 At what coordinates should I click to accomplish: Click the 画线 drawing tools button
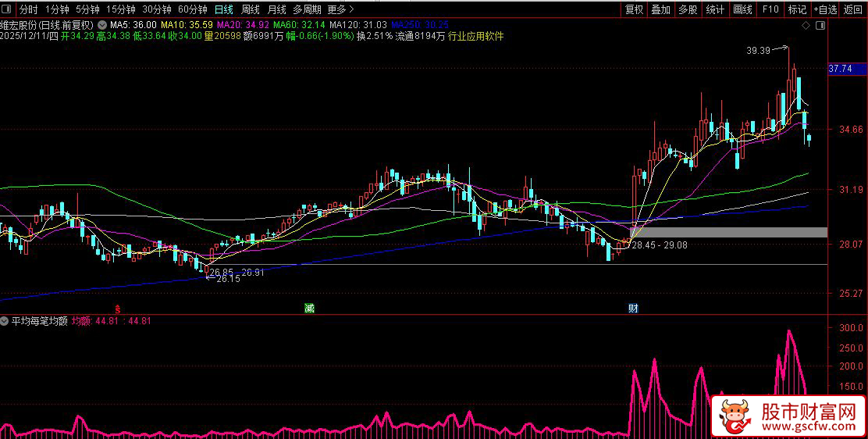point(742,9)
